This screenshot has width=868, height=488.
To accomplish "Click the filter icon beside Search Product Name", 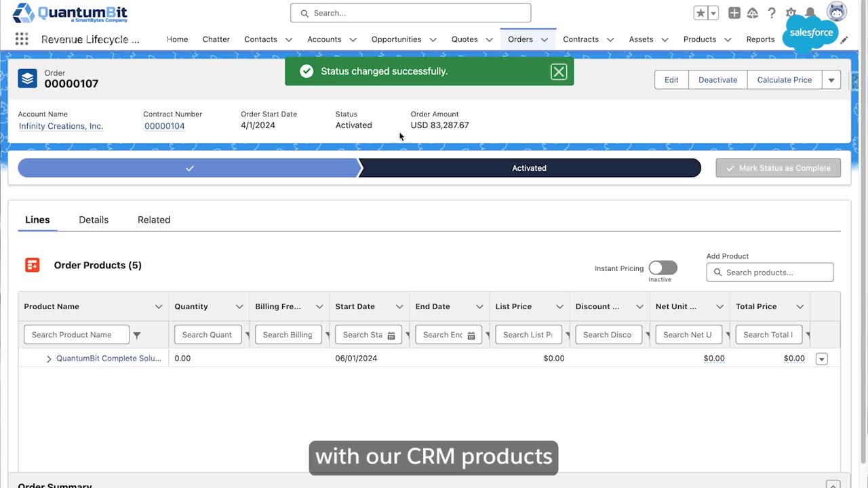I will pos(137,335).
